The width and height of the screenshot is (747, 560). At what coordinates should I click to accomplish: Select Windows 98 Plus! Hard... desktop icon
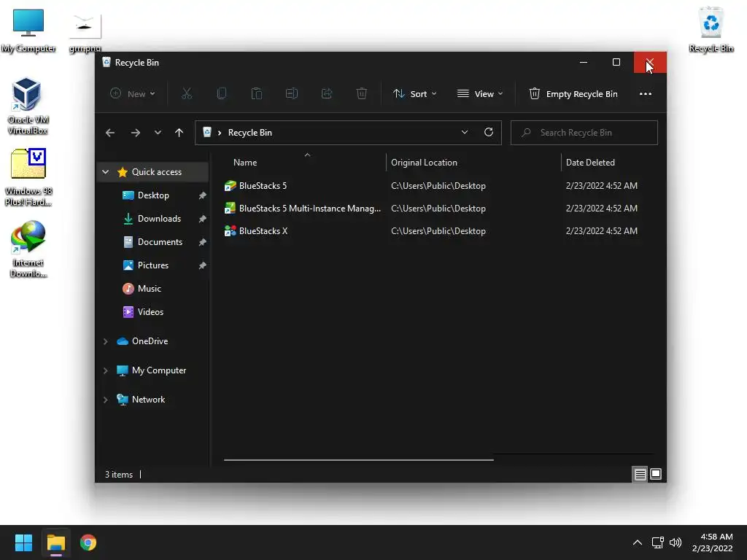coord(28,178)
